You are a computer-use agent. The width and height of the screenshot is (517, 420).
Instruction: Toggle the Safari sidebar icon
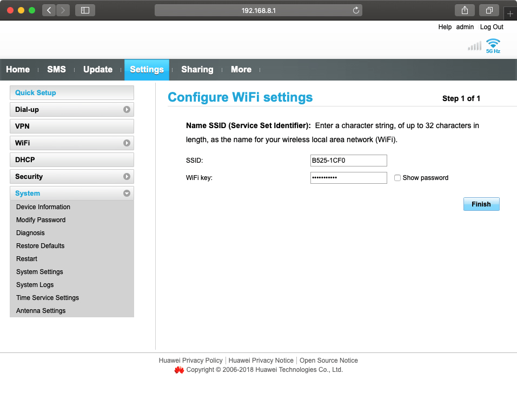click(85, 10)
